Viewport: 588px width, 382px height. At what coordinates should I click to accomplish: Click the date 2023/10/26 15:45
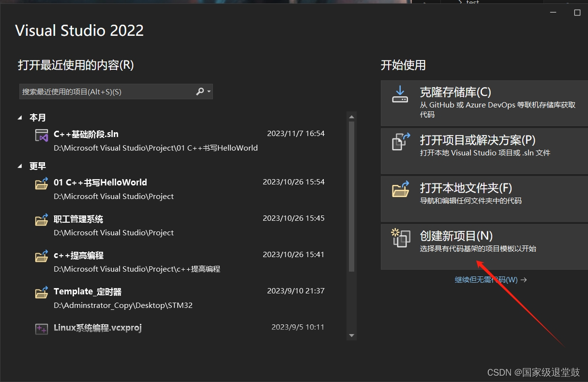coord(294,218)
